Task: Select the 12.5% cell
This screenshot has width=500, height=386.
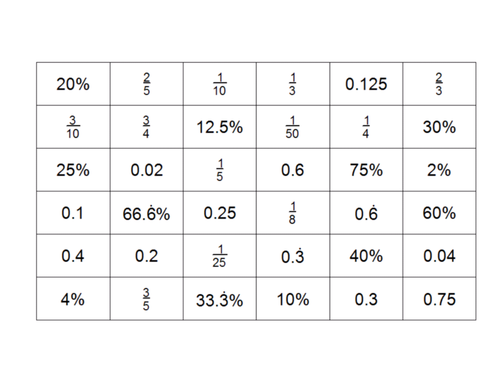Action: pos(220,127)
